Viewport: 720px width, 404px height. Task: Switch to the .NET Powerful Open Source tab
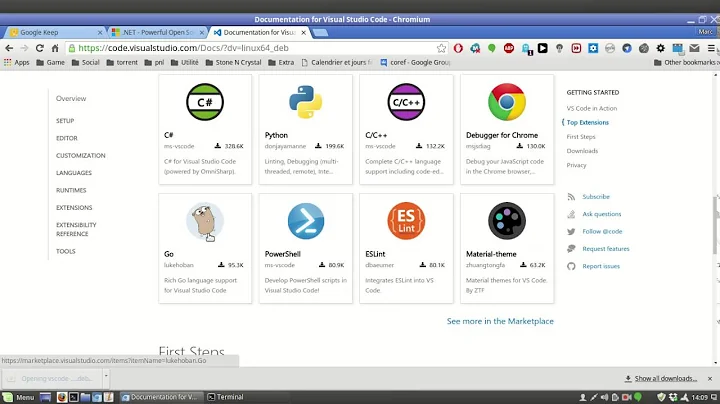[158, 33]
